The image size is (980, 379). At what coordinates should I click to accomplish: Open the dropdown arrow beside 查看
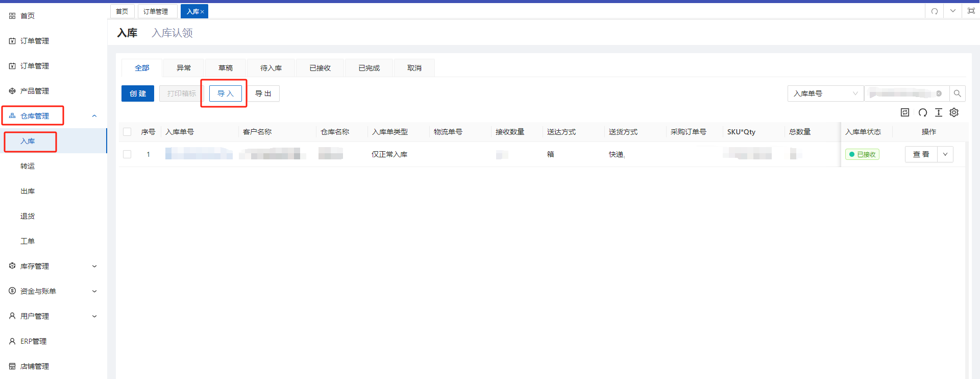tap(945, 154)
